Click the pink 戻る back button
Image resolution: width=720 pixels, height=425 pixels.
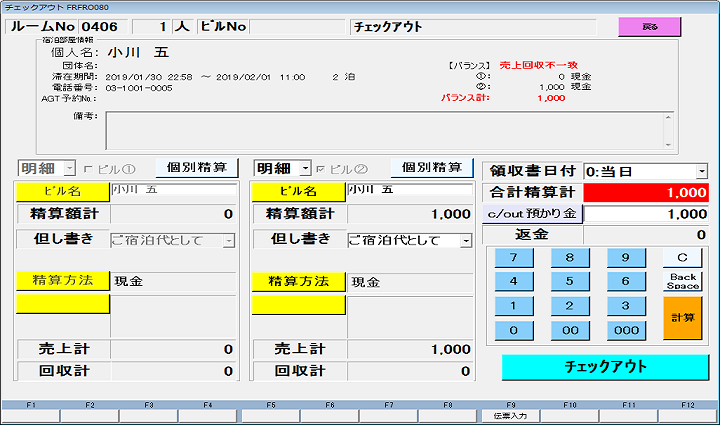[649, 27]
